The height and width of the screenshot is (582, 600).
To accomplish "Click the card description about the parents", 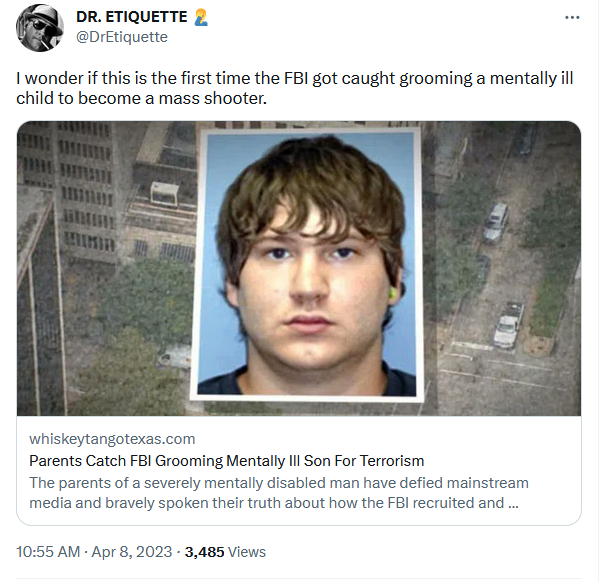I will click(x=279, y=493).
